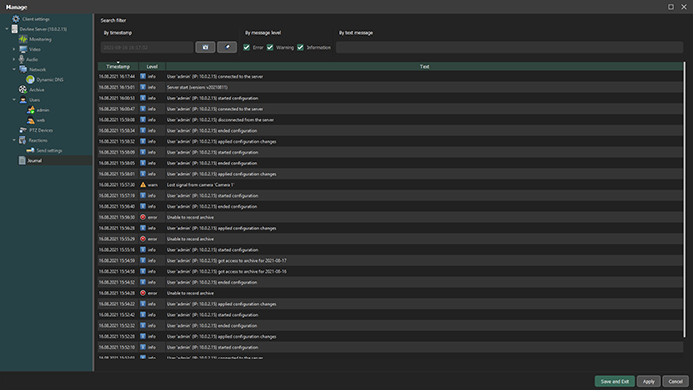Viewport: 693px width, 390px height.
Task: Click the Users person icon
Action: (23, 100)
